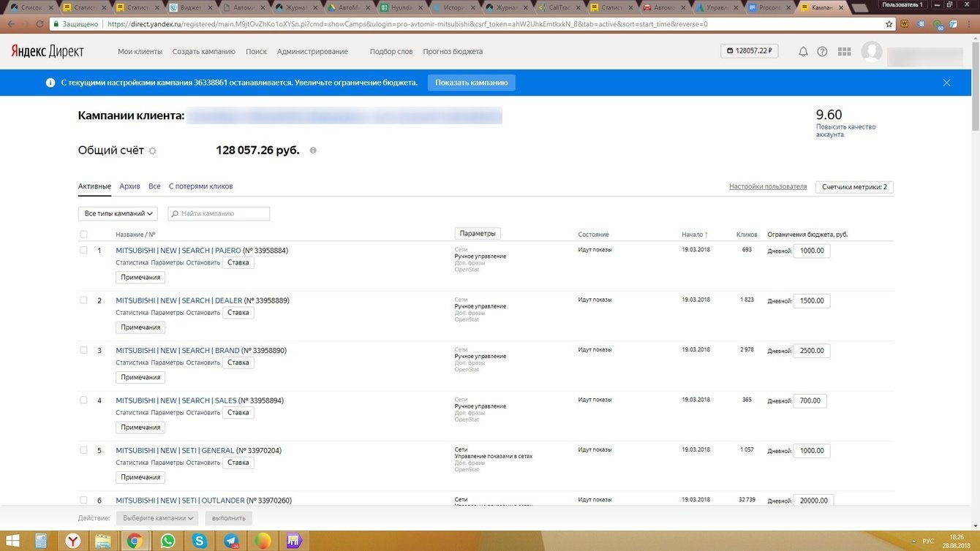Select the checkbox for the PAJERO campaign
980x551 pixels.
click(83, 250)
